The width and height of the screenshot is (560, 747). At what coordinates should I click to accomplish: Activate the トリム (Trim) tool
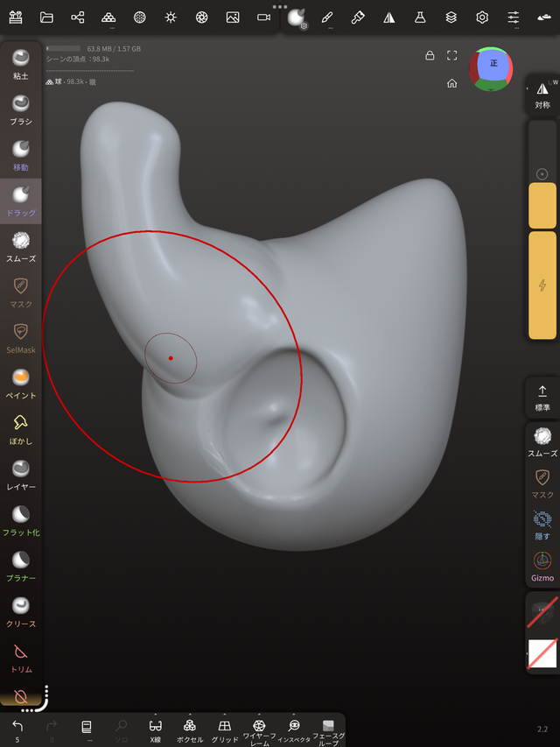(x=20, y=655)
